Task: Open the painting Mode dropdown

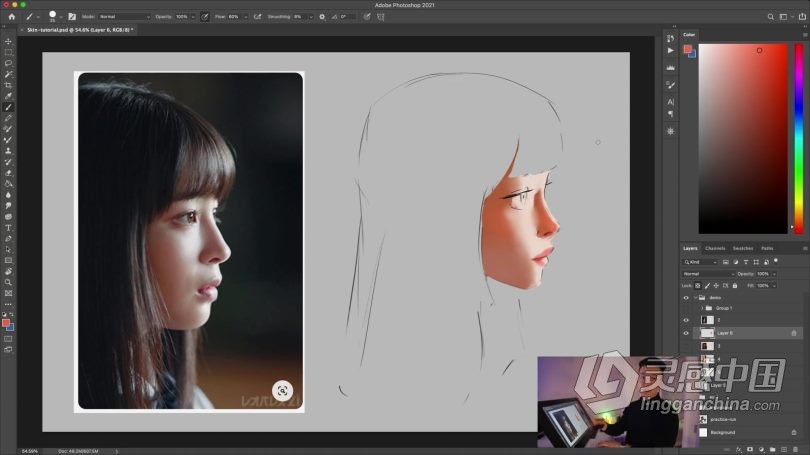Action: point(124,17)
